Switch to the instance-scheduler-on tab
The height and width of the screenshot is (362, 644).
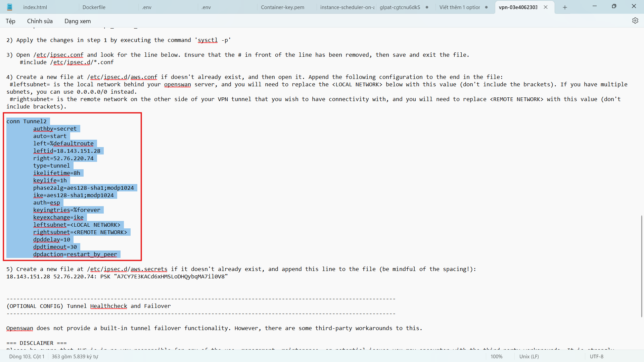(x=347, y=7)
